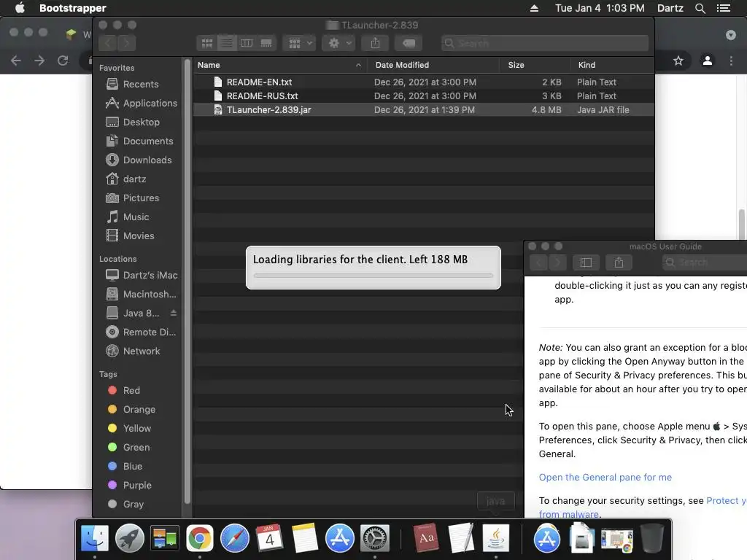Filter by the Blue tag
The image size is (747, 560).
125,466
